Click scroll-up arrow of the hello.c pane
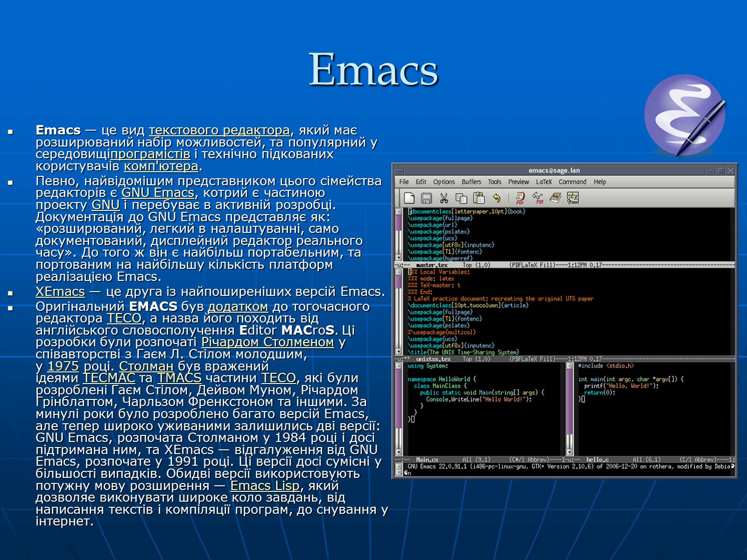The image size is (747, 560). (570, 366)
